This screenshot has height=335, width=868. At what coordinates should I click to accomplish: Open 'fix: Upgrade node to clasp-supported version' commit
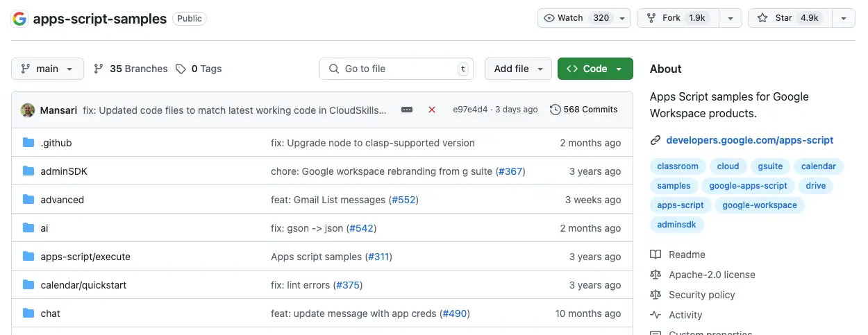tap(373, 143)
